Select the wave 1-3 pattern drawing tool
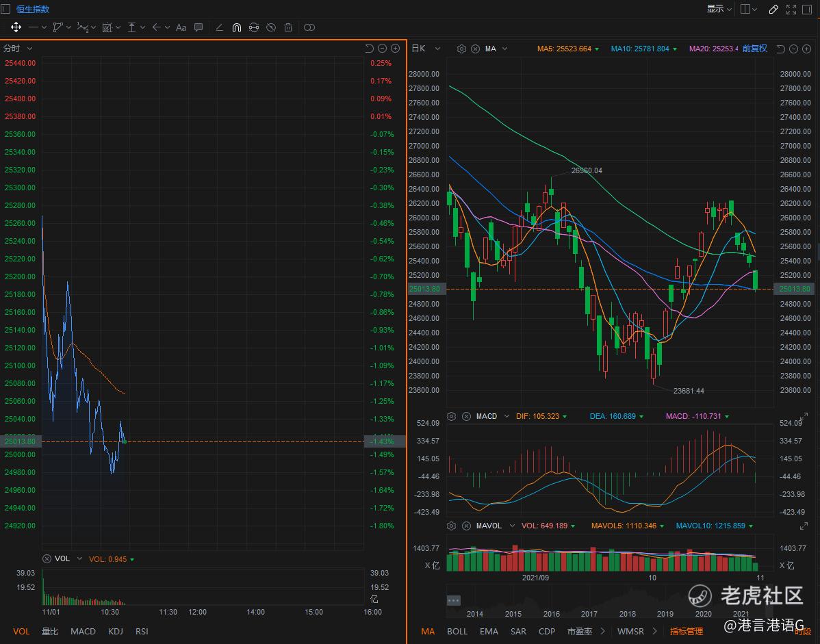The height and width of the screenshot is (644, 820). pos(83,27)
